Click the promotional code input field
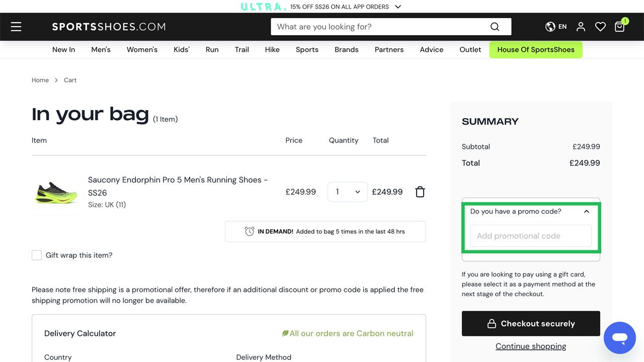 point(531,236)
